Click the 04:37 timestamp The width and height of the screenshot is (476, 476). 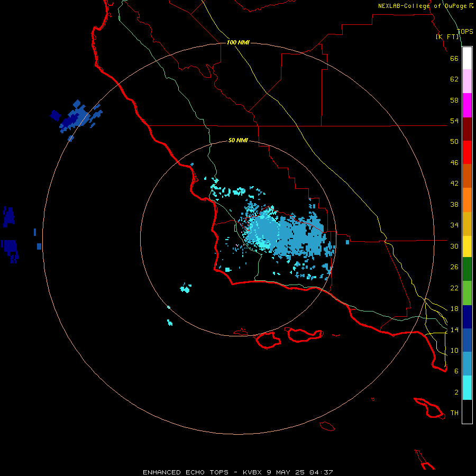pyautogui.click(x=322, y=472)
